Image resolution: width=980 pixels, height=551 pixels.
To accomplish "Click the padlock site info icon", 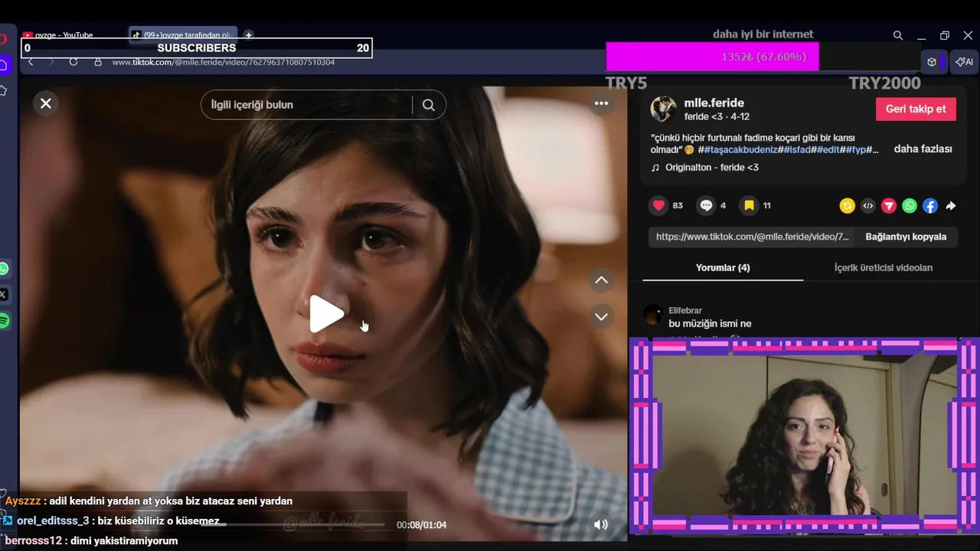I will click(98, 62).
